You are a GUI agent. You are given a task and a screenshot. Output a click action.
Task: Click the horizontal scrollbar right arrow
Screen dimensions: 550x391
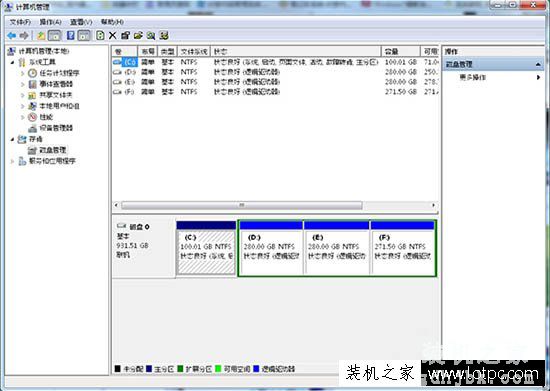[434, 205]
